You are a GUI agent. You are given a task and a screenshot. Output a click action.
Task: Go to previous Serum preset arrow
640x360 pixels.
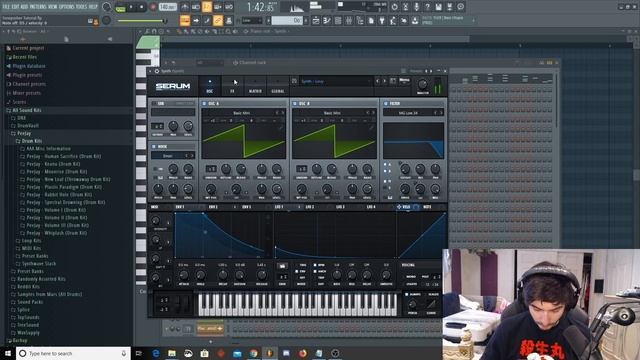point(378,81)
